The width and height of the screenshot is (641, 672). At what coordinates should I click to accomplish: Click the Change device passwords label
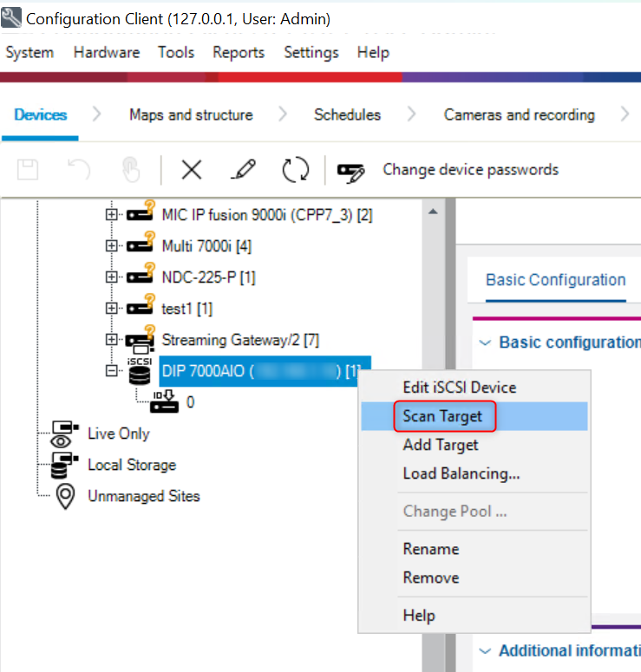[x=470, y=170]
